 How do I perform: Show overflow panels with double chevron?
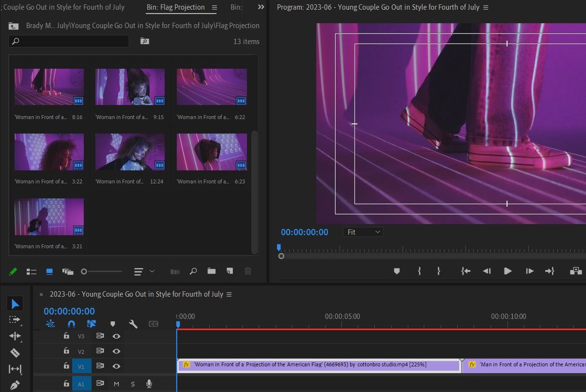261,7
